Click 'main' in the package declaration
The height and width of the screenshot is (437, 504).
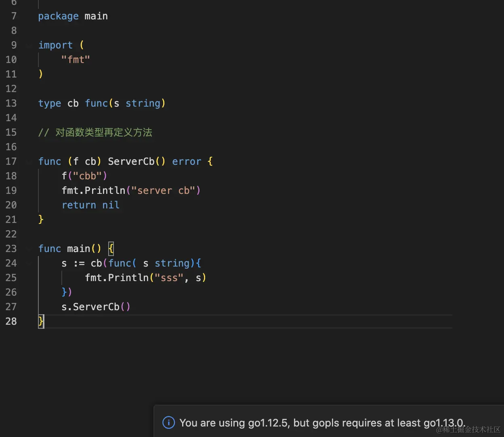coord(96,16)
